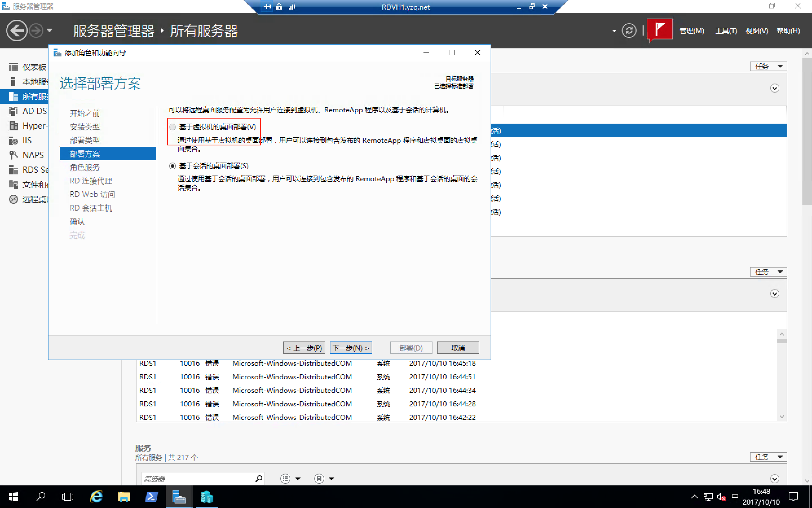Collapse the servers panel chevron
The image size is (812, 508).
coord(775,88)
